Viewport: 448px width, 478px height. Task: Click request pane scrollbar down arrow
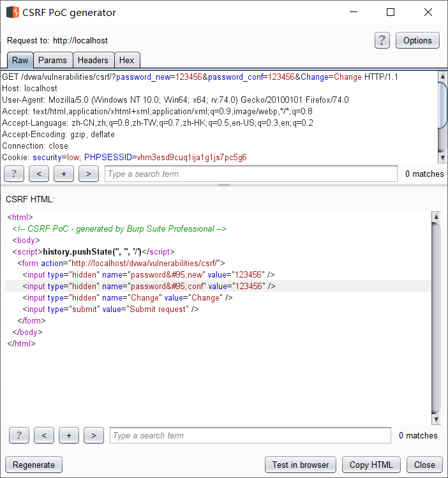point(442,158)
